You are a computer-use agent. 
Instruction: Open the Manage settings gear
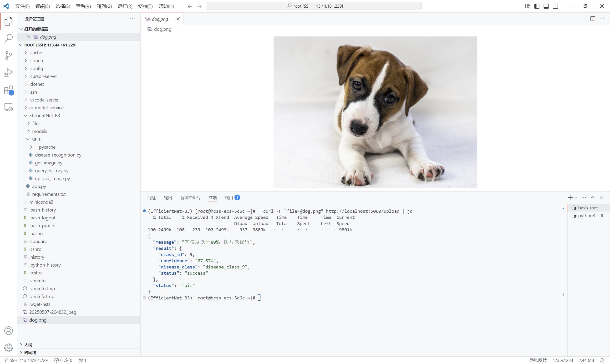tap(9, 348)
